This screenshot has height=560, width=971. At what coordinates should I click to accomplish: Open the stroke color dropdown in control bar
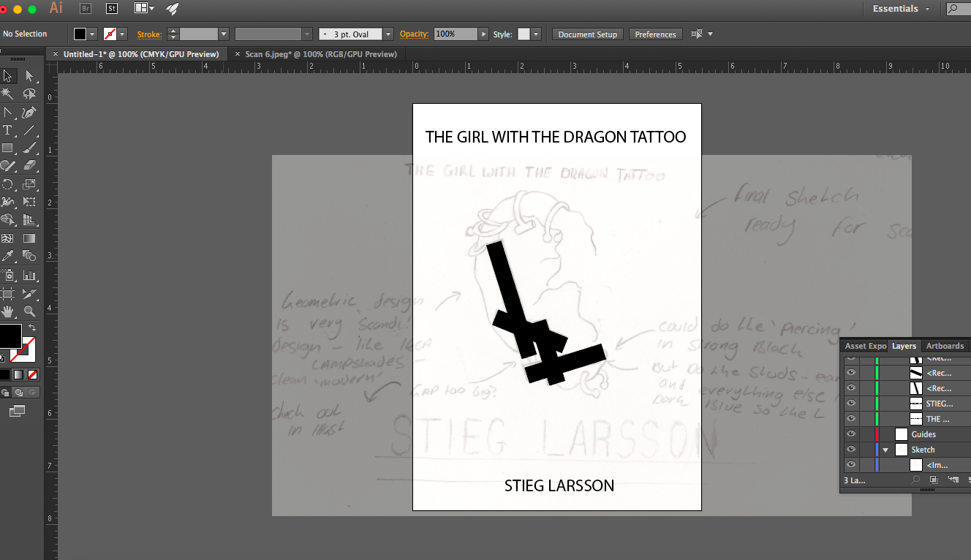pos(122,34)
